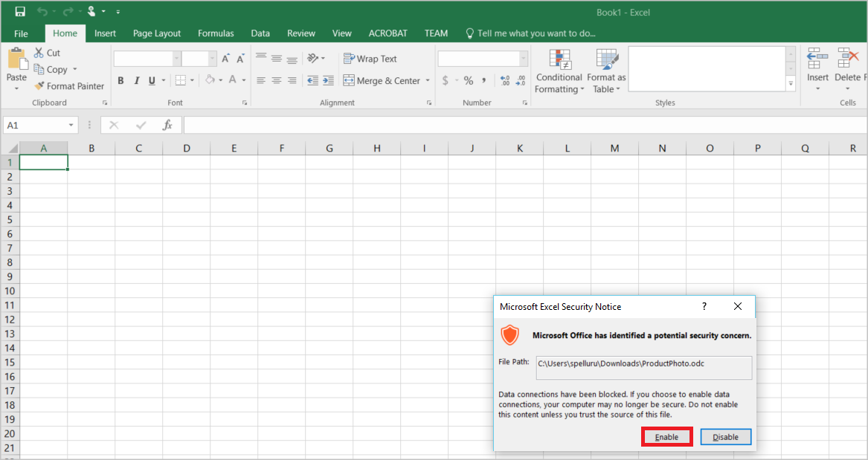
Task: Select the File Path text field
Action: click(x=643, y=367)
